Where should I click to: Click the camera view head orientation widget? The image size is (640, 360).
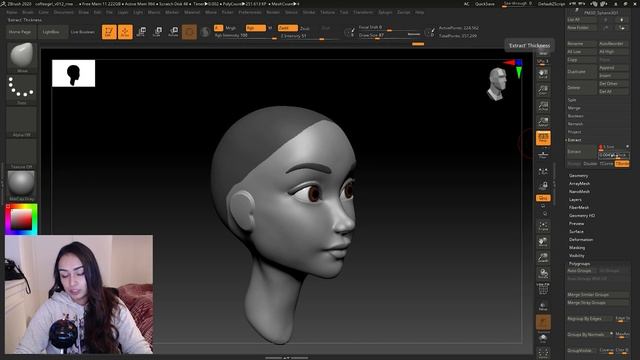click(x=498, y=84)
